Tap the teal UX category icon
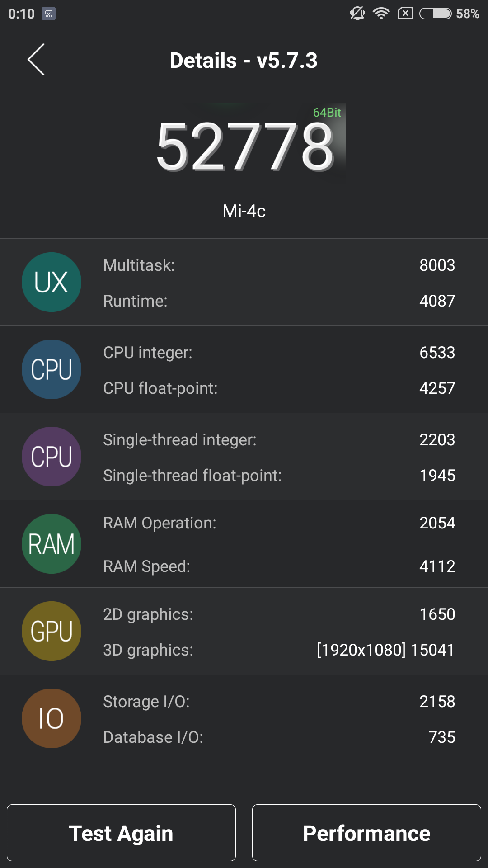Viewport: 488px width, 868px height. click(x=52, y=282)
